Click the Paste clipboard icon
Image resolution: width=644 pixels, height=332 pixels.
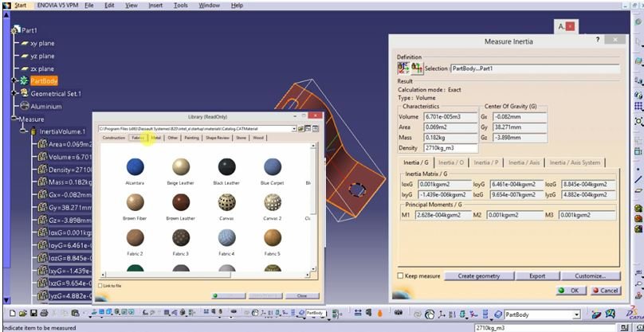tap(75, 313)
